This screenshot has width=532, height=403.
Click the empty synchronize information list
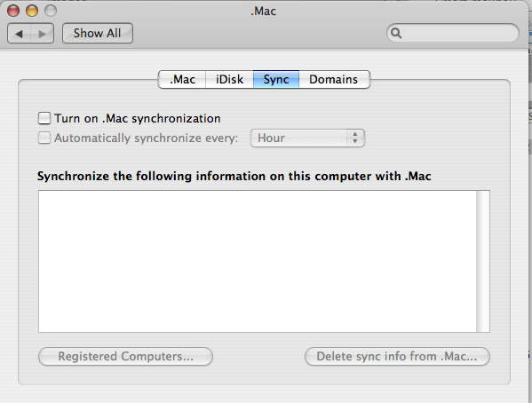pos(258,261)
